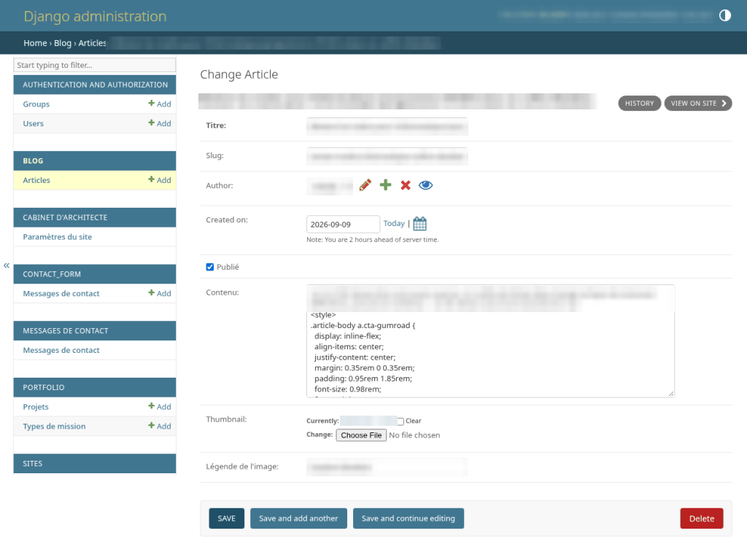The width and height of the screenshot is (747, 560).
Task: Open Messages de contact under MESSAGES DE CONTACT
Action: (61, 350)
